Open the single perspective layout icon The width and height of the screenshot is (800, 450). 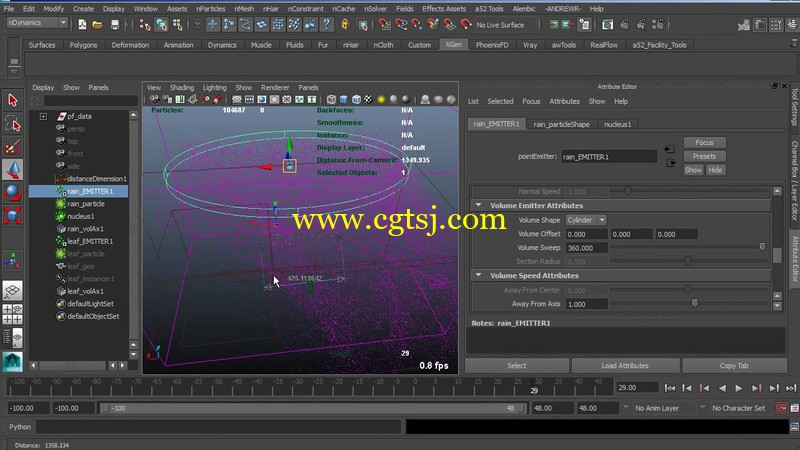13,290
